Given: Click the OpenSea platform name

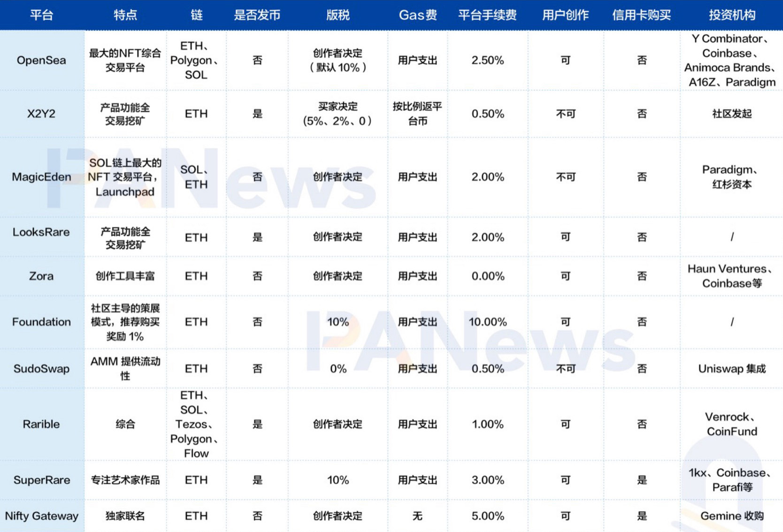Looking at the screenshot, I should [40, 60].
